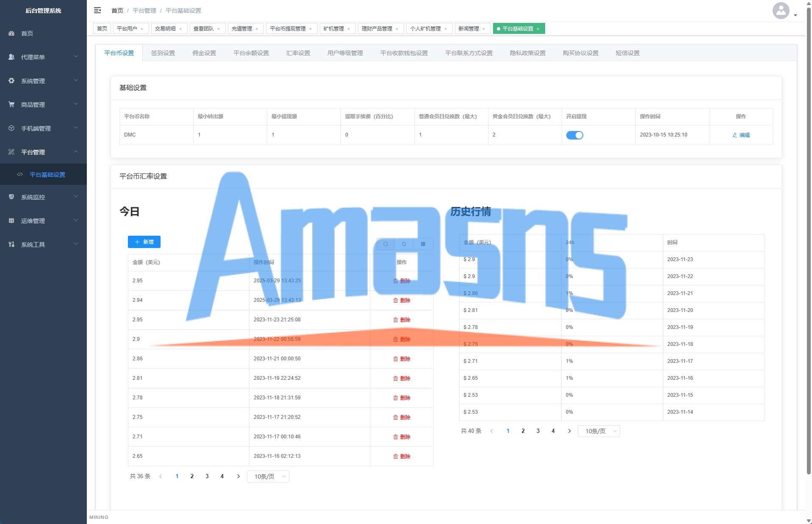Click 首页 in the breadcrumb
This screenshot has width=812, height=524.
point(117,11)
